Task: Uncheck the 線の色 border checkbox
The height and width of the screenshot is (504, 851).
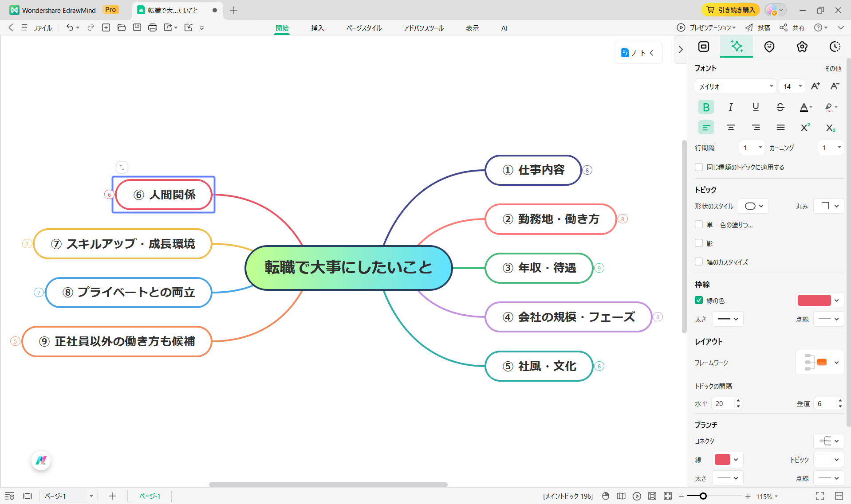Action: [699, 300]
